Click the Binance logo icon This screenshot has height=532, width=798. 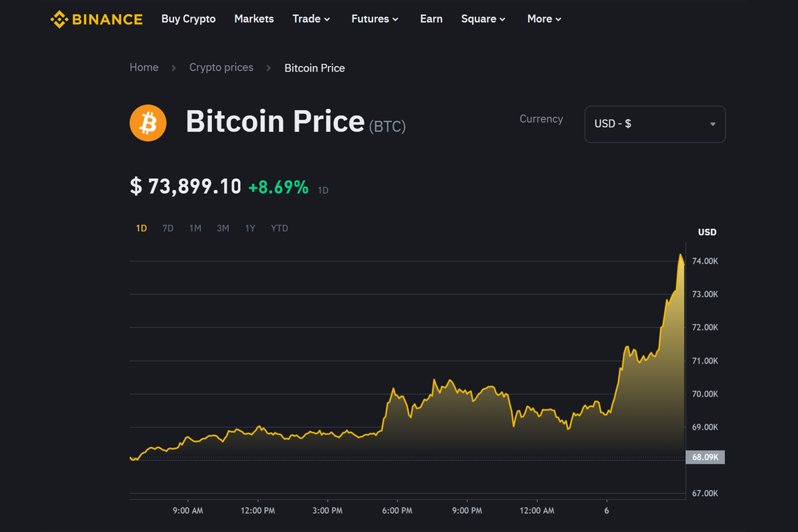coord(60,19)
